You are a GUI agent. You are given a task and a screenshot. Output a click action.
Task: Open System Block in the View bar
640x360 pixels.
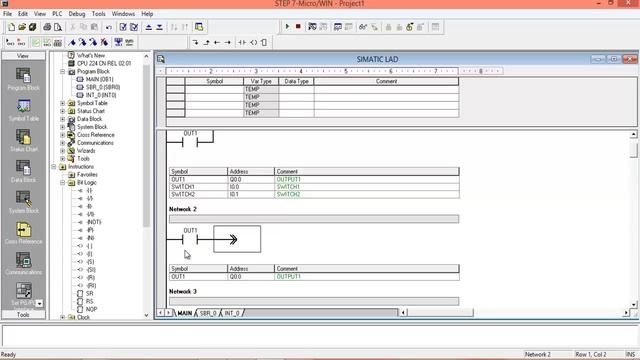23,202
